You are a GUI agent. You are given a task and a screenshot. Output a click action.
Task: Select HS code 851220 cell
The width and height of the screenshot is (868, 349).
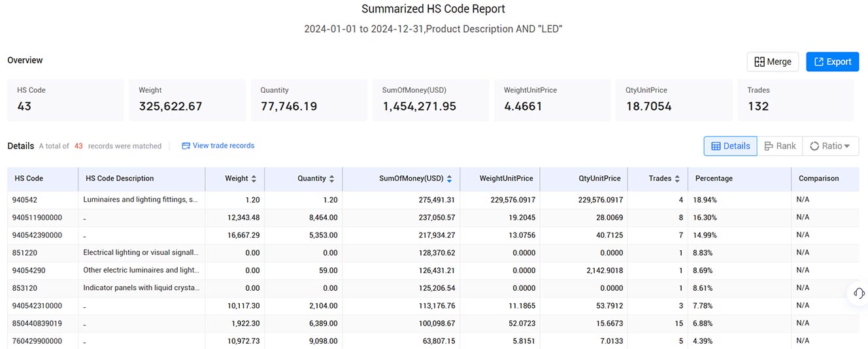(24, 252)
